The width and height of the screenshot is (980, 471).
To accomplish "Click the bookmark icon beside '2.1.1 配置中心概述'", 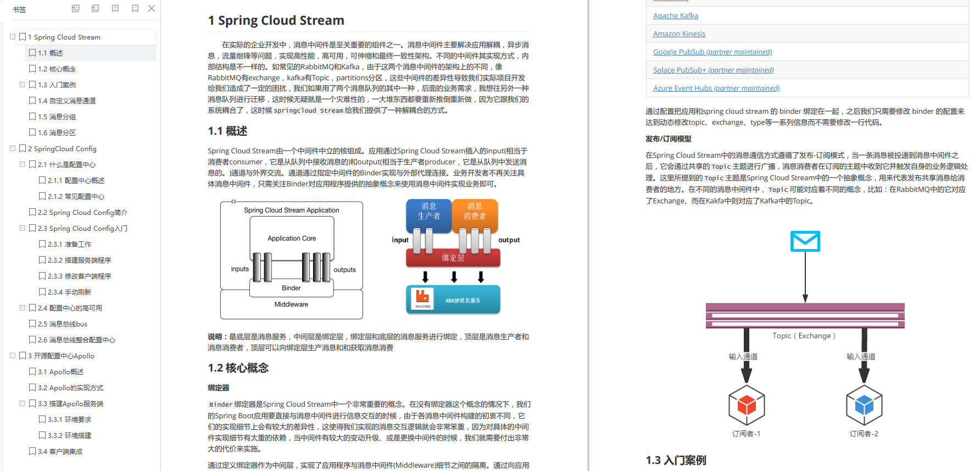I will [42, 180].
